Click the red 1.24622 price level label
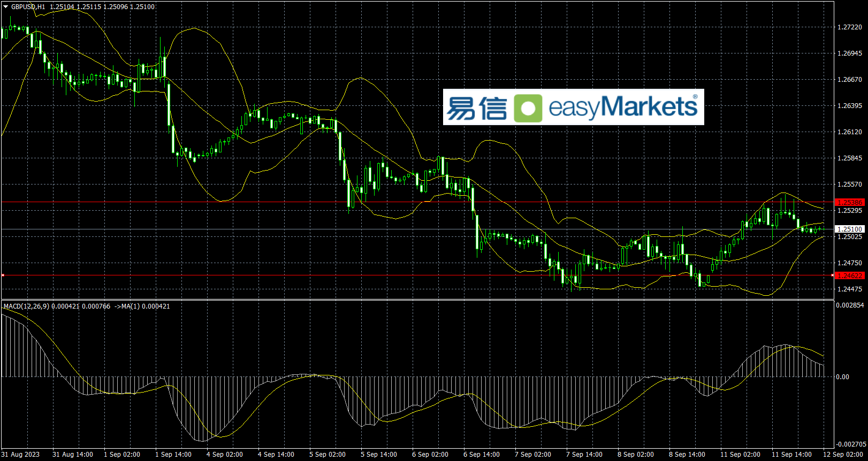Viewport: 868px width, 461px height. click(850, 275)
